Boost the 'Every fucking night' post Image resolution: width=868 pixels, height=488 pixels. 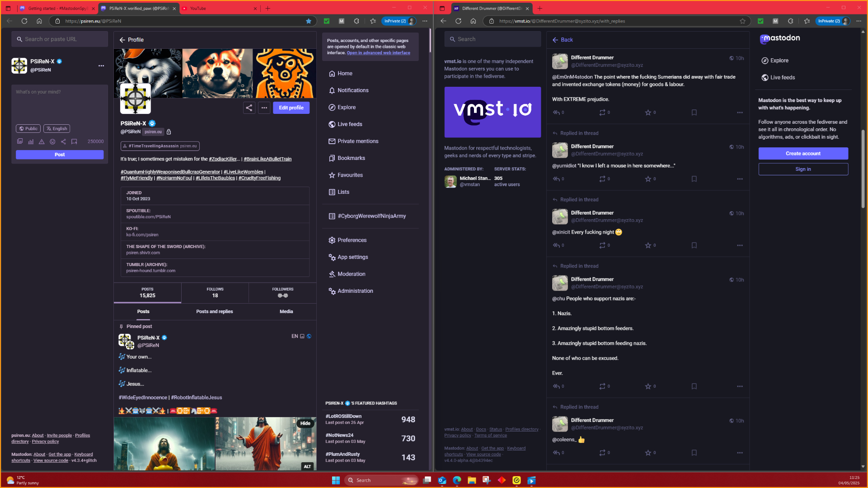602,245
